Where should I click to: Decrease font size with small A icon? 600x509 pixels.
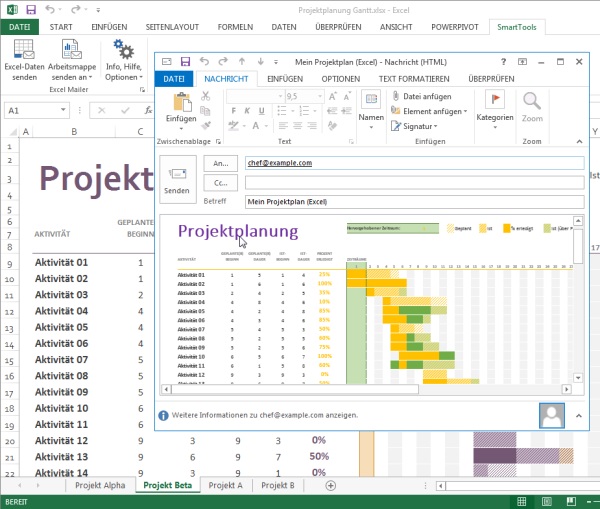pos(347,96)
